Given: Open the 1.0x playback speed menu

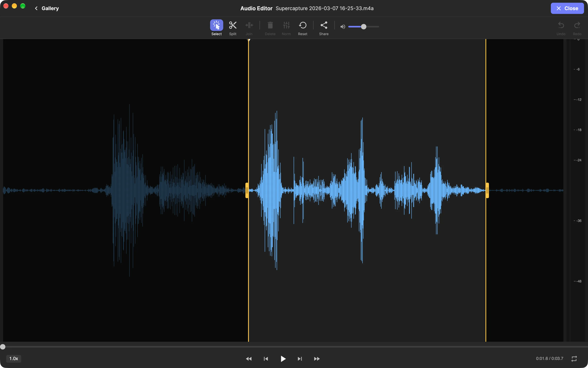Looking at the screenshot, I should (x=14, y=358).
